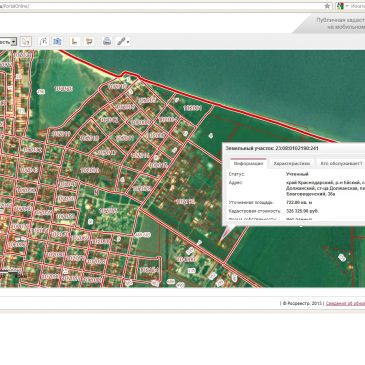
Task: Switch to the Характеристики tab
Action: point(292,164)
